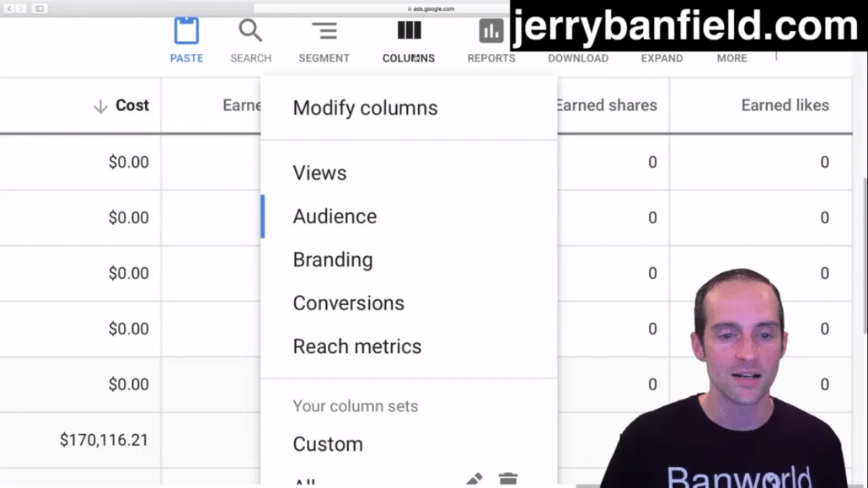868x488 pixels.
Task: Select the Custom column set
Action: (x=328, y=444)
